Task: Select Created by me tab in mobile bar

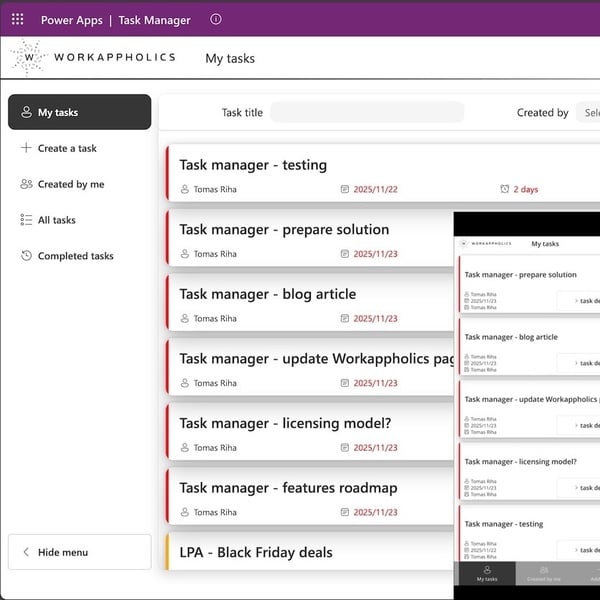Action: [543, 574]
